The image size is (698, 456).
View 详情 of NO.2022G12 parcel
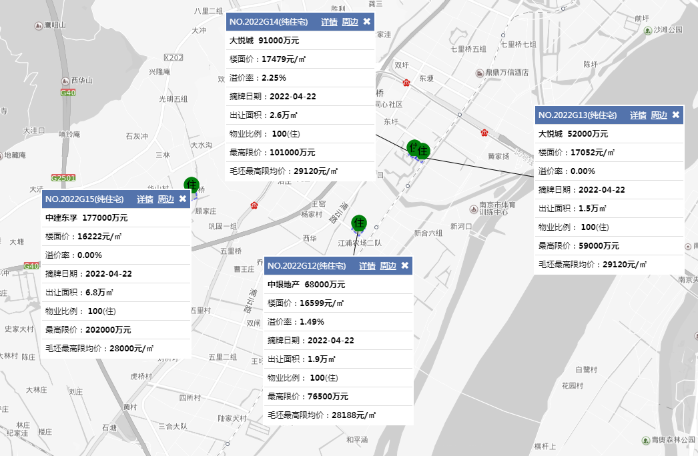coord(367,266)
